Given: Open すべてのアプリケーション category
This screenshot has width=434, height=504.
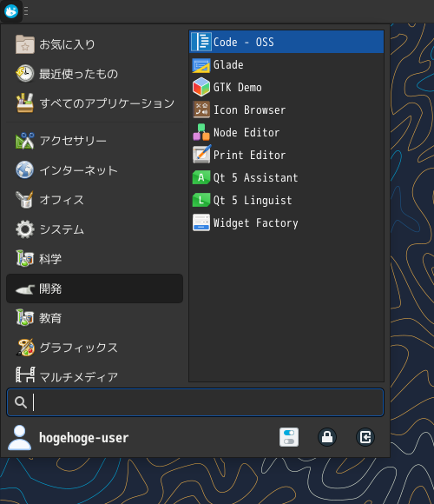Looking at the screenshot, I should coord(95,103).
